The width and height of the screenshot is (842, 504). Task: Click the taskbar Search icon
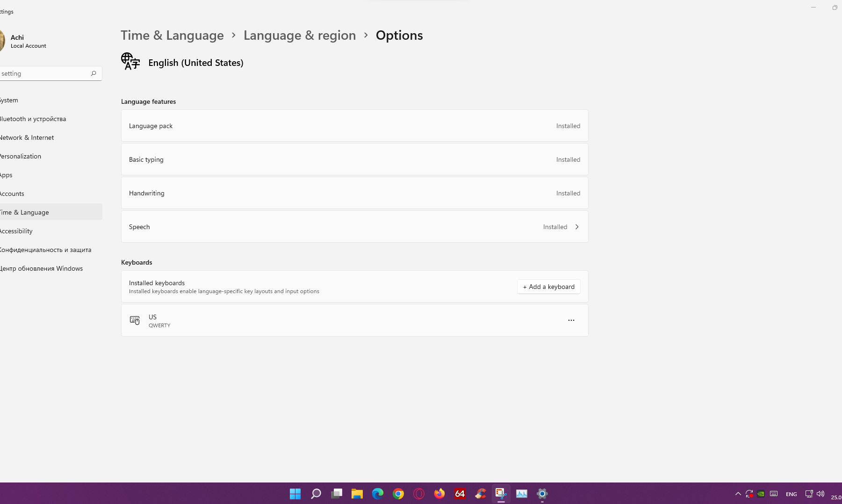316,494
